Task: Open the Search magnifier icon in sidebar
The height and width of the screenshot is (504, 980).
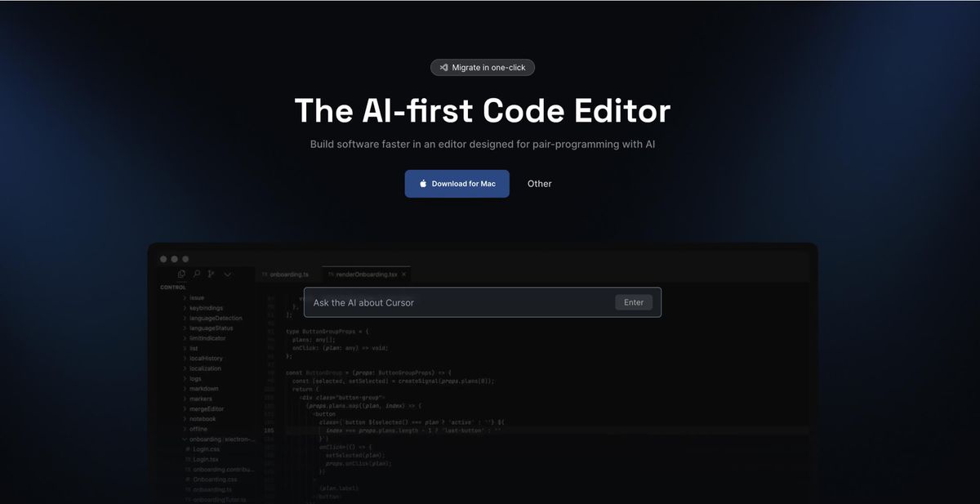Action: click(x=196, y=274)
